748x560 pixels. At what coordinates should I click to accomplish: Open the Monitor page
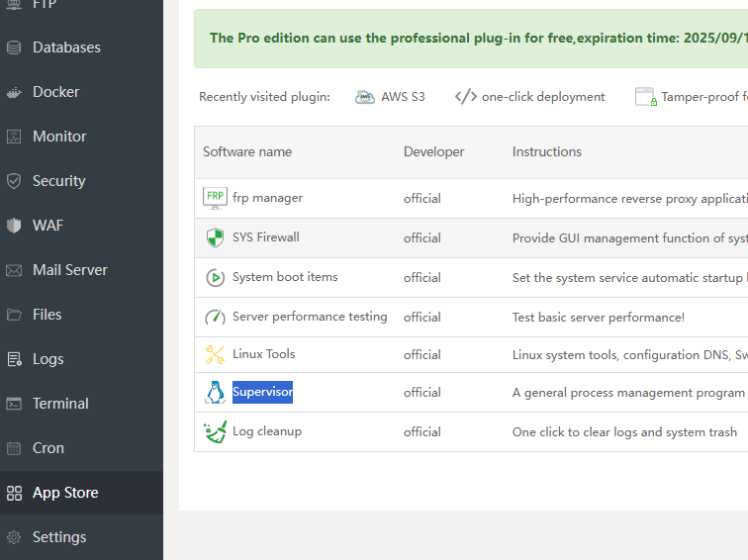point(59,137)
